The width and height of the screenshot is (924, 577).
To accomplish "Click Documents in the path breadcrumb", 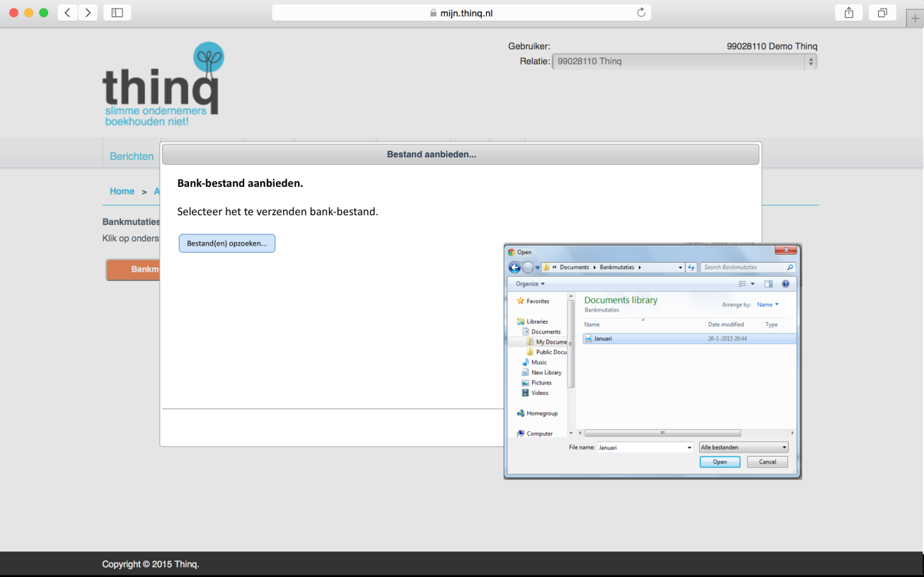I will pyautogui.click(x=574, y=268).
